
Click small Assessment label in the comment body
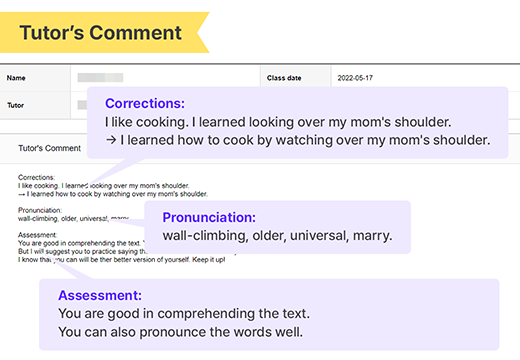[37, 235]
